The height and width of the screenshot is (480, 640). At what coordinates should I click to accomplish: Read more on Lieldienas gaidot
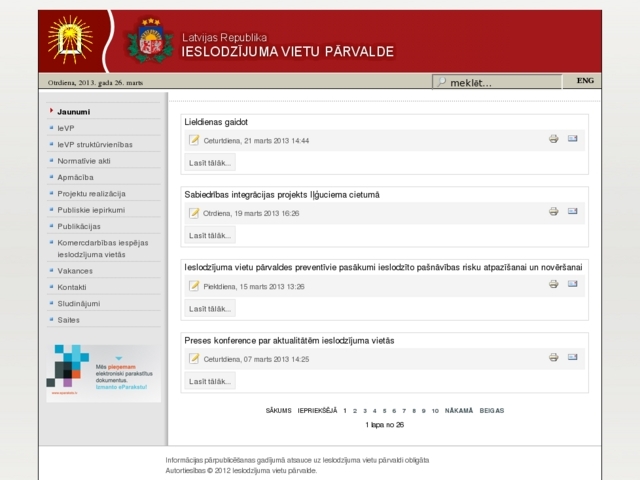tap(210, 162)
